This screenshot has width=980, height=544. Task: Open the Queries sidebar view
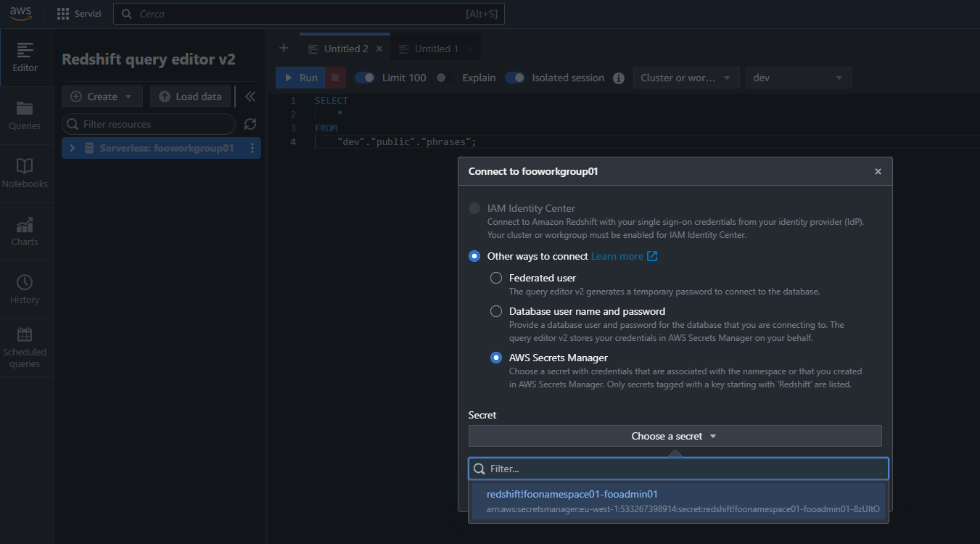click(x=25, y=116)
